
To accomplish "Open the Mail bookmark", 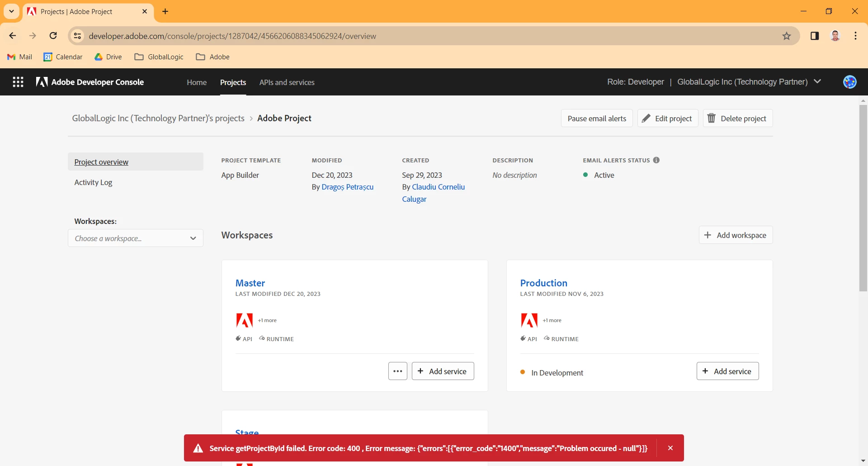I will tap(20, 57).
